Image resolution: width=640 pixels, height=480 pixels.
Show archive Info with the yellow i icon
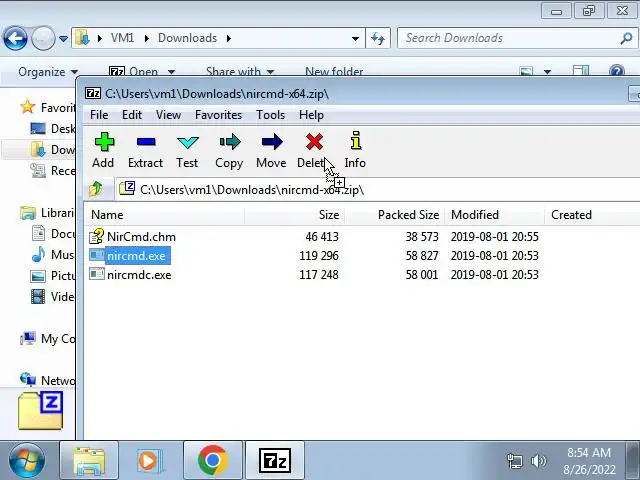[x=356, y=150]
